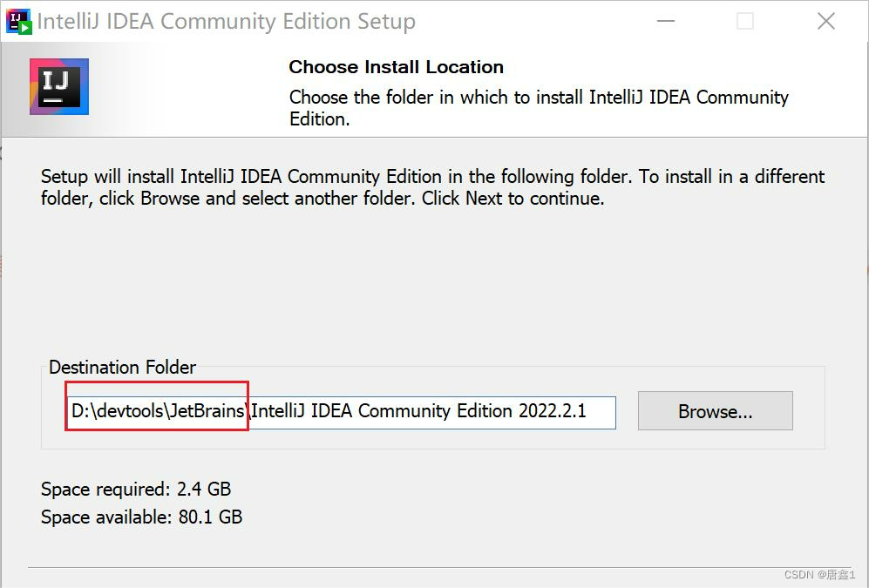Close the IntelliJ IDEA Setup window
This screenshot has height=588, width=869.
(x=825, y=21)
